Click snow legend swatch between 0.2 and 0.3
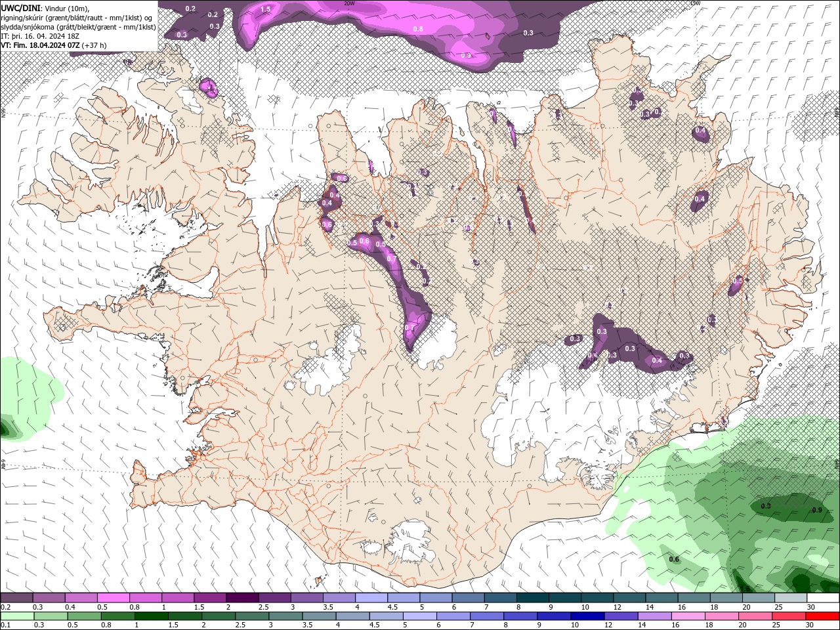The width and height of the screenshot is (840, 630). click(x=16, y=598)
